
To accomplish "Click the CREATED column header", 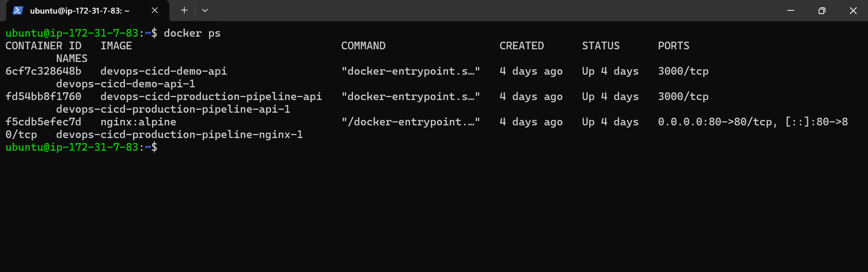I will [x=521, y=45].
